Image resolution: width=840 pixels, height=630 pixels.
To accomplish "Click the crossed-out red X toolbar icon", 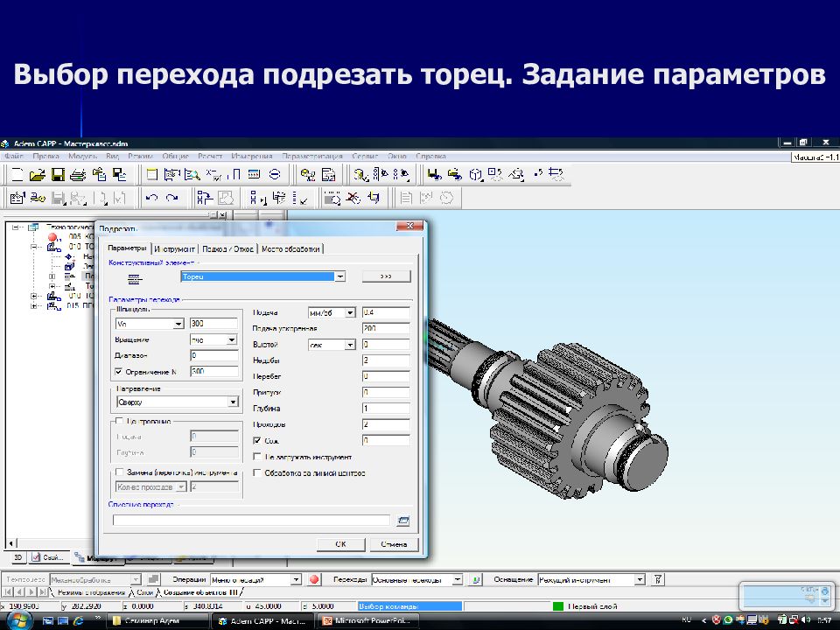I will point(353,199).
